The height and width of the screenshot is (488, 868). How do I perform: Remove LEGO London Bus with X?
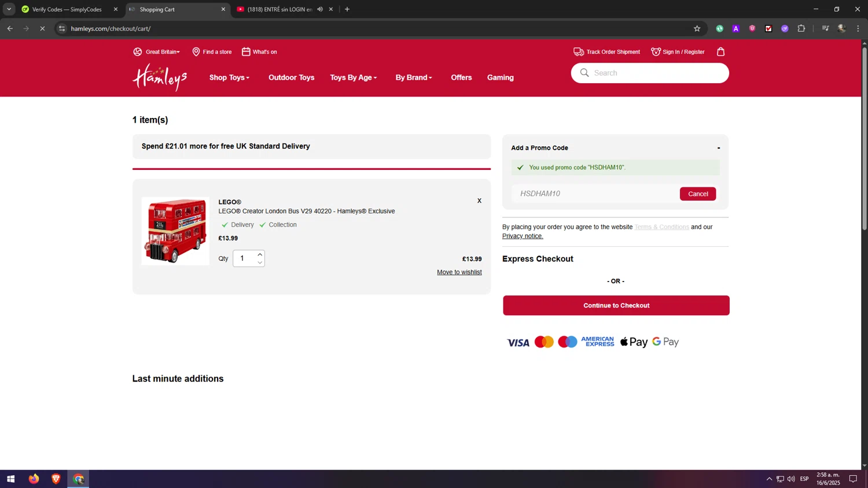pyautogui.click(x=479, y=201)
